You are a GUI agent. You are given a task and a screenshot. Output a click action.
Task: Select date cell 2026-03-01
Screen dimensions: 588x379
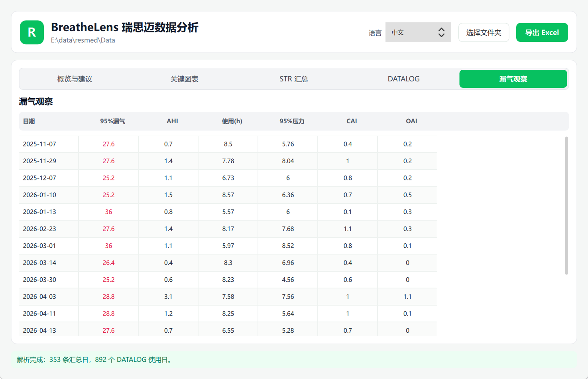tap(49, 246)
